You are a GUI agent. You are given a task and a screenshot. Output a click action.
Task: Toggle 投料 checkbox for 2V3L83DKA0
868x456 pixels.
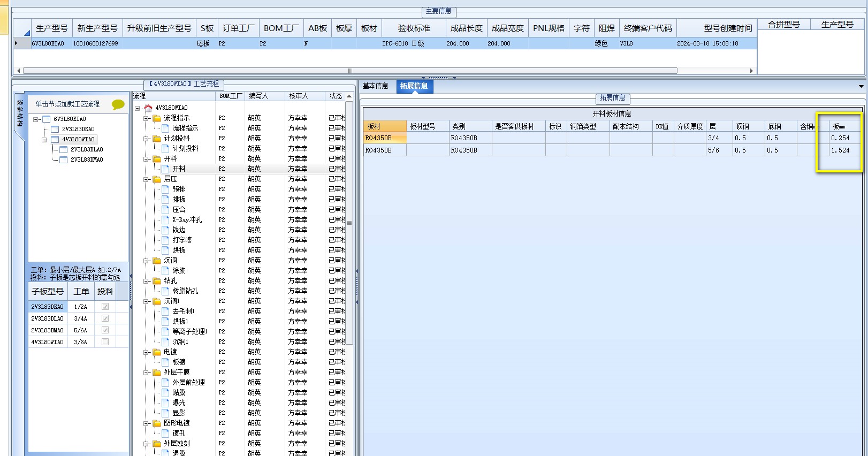point(105,307)
